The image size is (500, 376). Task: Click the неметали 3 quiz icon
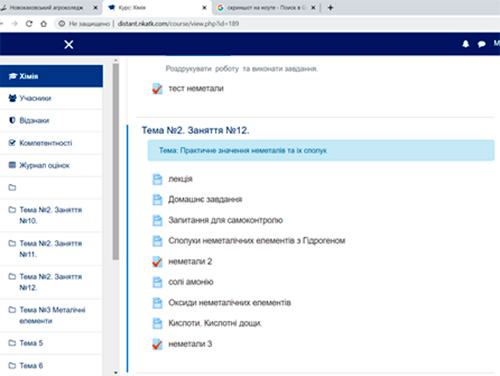(157, 344)
